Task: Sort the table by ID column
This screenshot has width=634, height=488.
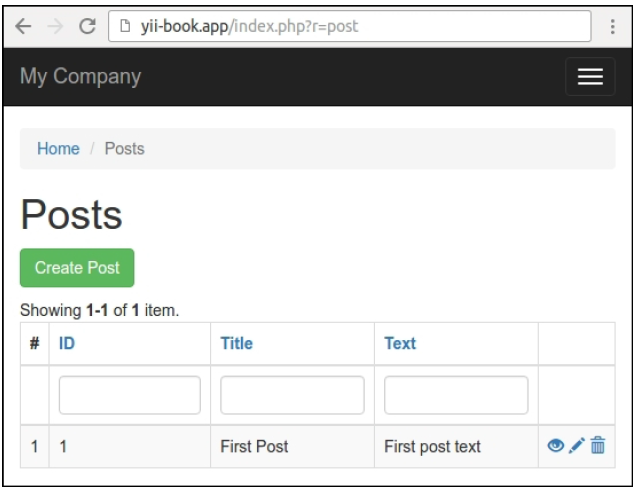Action: (x=67, y=343)
